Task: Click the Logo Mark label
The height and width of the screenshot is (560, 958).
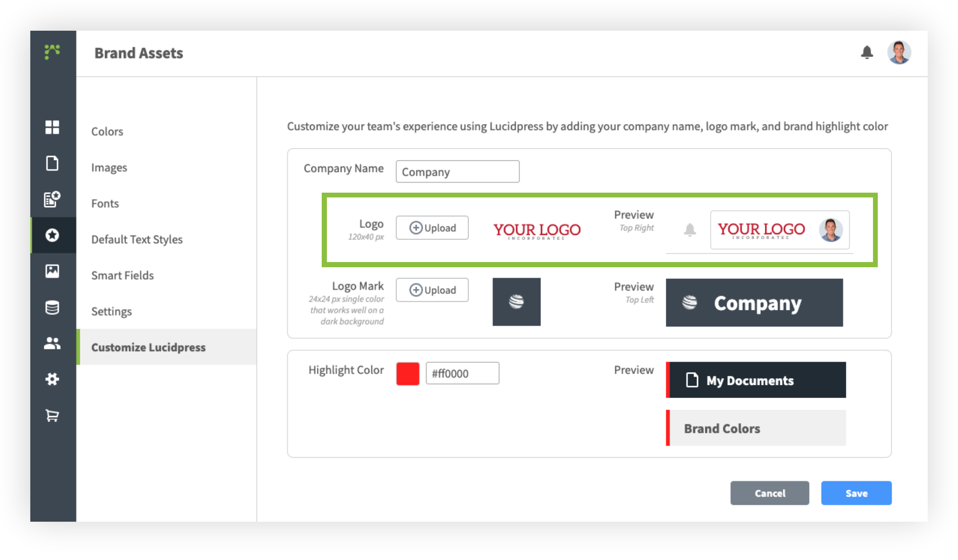Action: [358, 286]
